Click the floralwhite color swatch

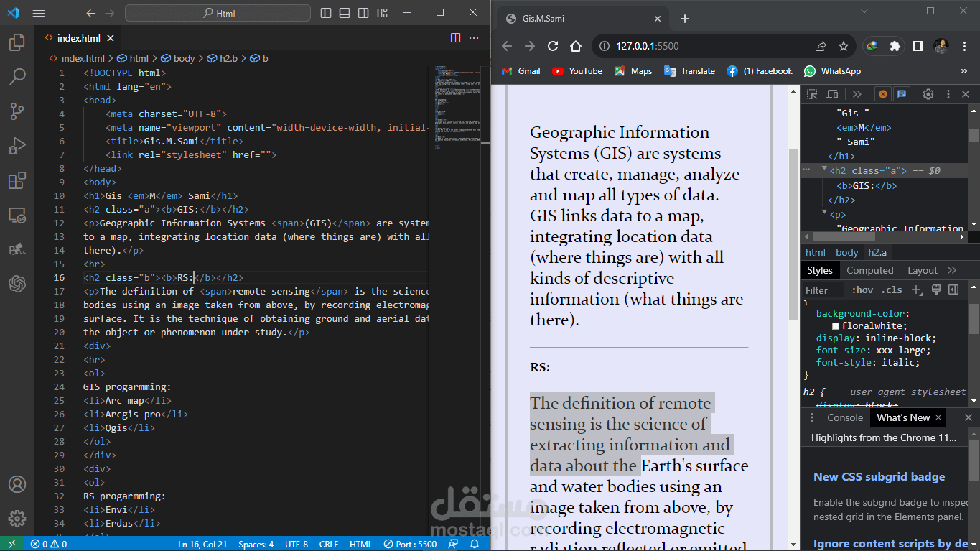(836, 326)
